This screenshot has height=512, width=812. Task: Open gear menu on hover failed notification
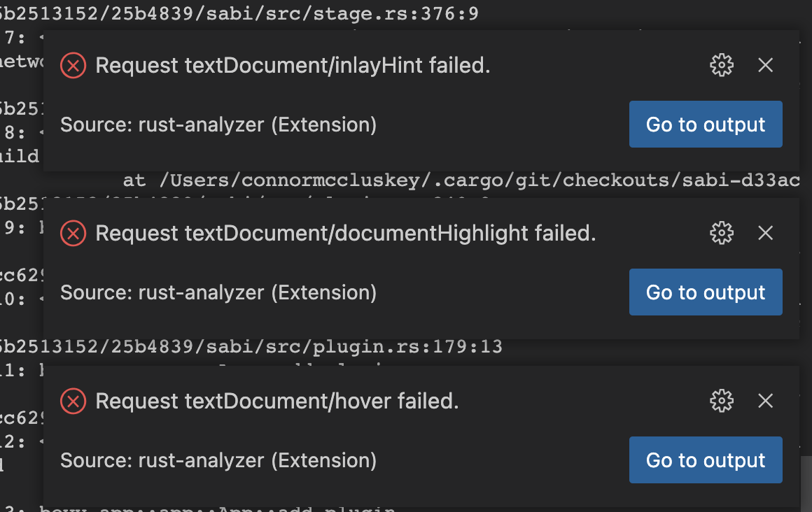tap(722, 401)
